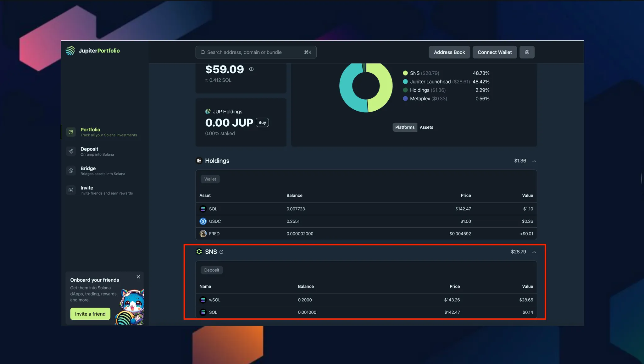Switch to the Assets tab
644x364 pixels.
426,127
